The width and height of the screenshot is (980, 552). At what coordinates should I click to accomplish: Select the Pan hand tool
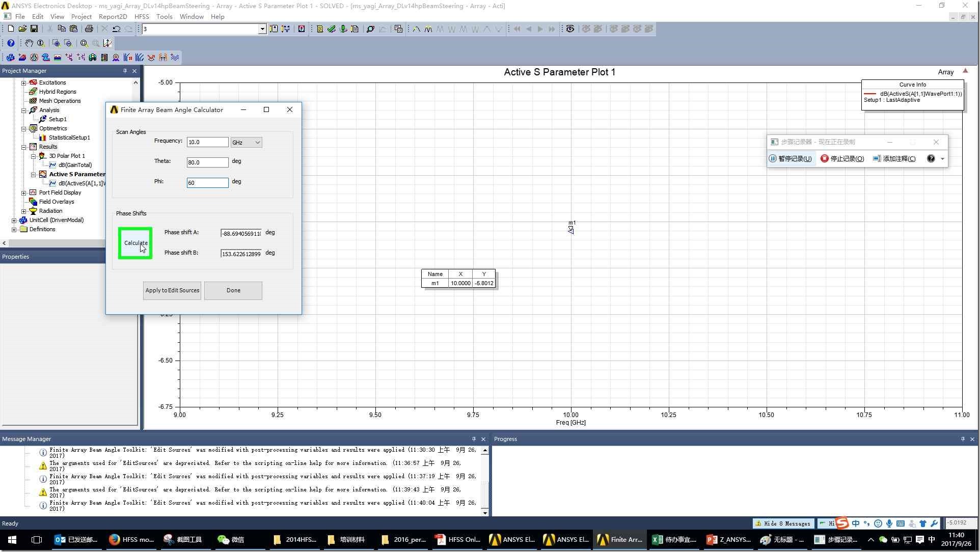(29, 43)
